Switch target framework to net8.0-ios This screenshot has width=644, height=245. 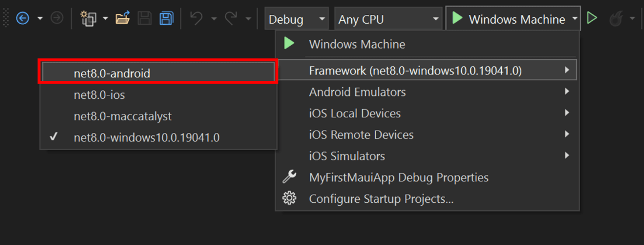tap(99, 95)
